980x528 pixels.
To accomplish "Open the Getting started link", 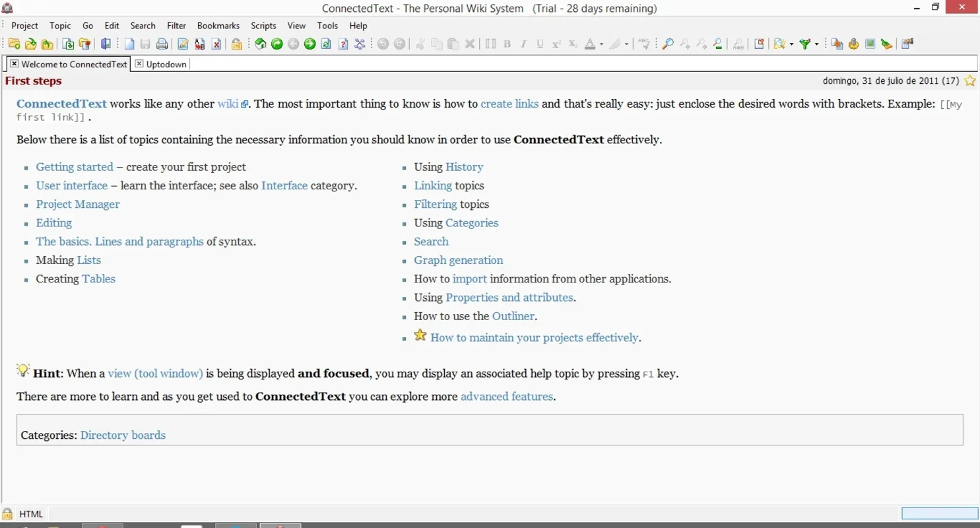I will [x=75, y=167].
